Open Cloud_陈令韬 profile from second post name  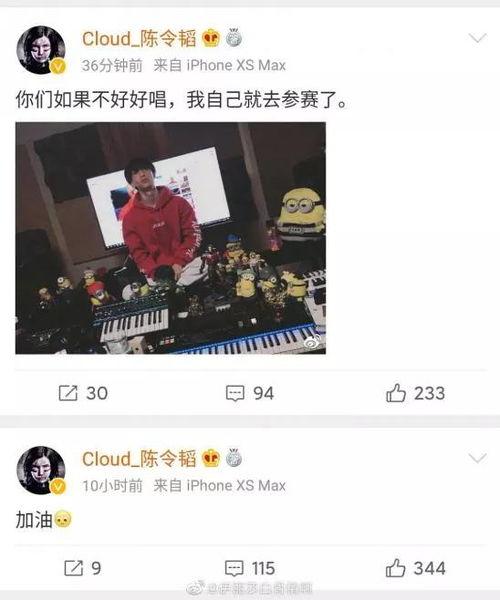pos(139,459)
